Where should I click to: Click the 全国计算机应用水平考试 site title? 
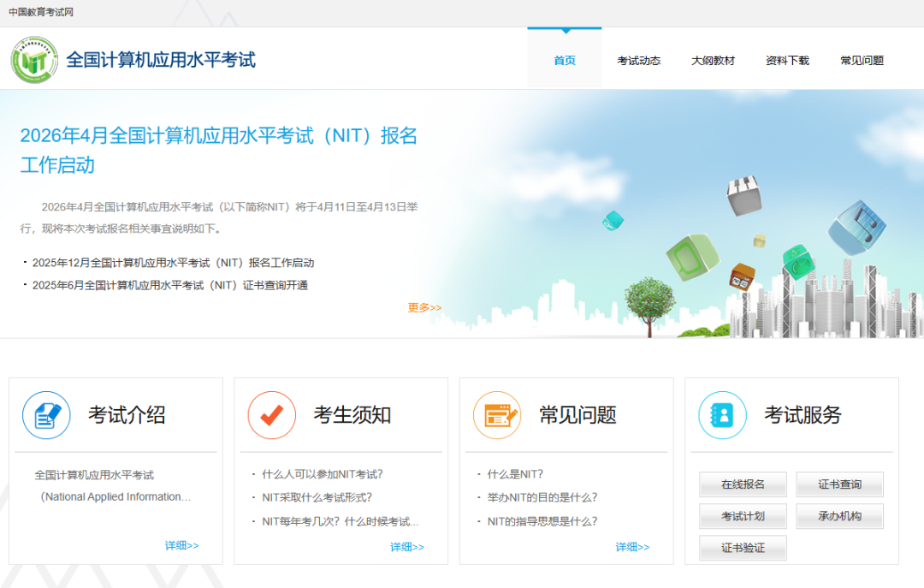tap(161, 60)
